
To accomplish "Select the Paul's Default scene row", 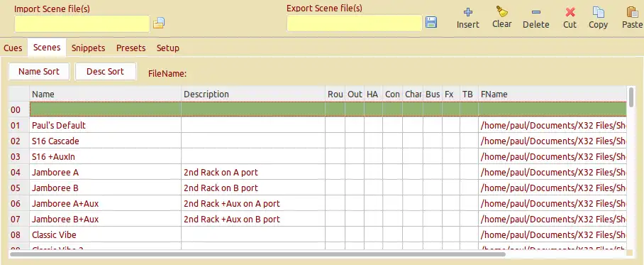I will point(318,125).
